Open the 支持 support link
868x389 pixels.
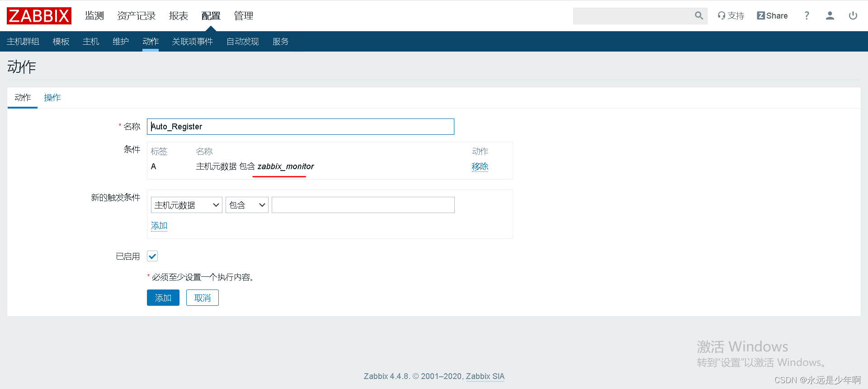(731, 16)
